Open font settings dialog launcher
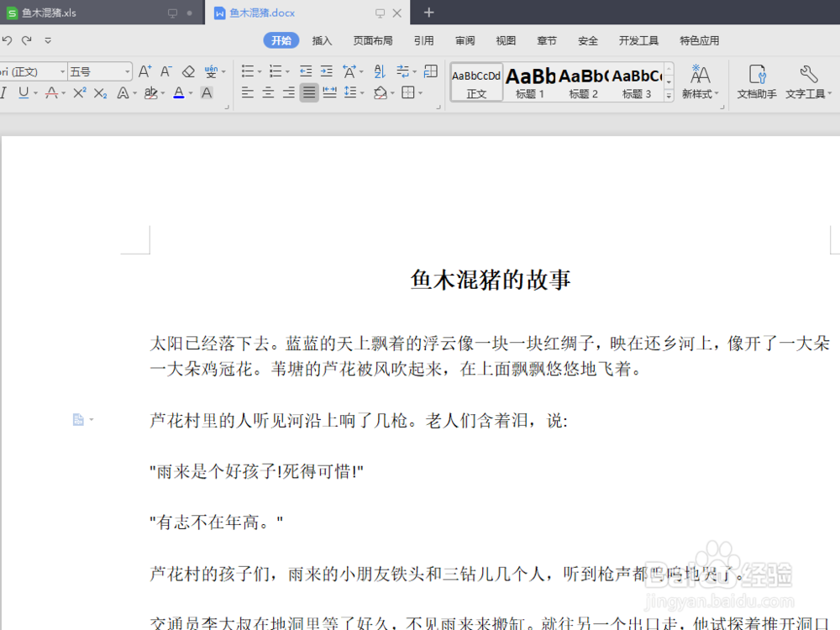 (x=227, y=108)
